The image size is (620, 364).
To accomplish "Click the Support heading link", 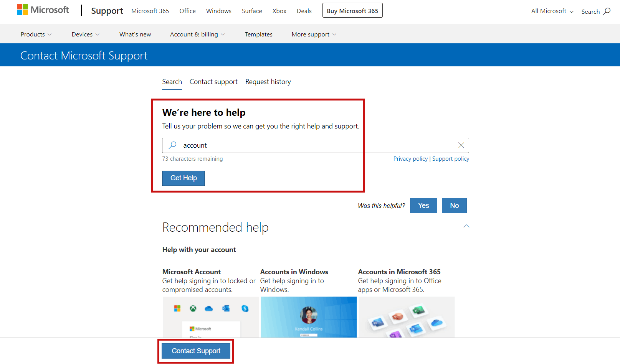I will (x=107, y=11).
